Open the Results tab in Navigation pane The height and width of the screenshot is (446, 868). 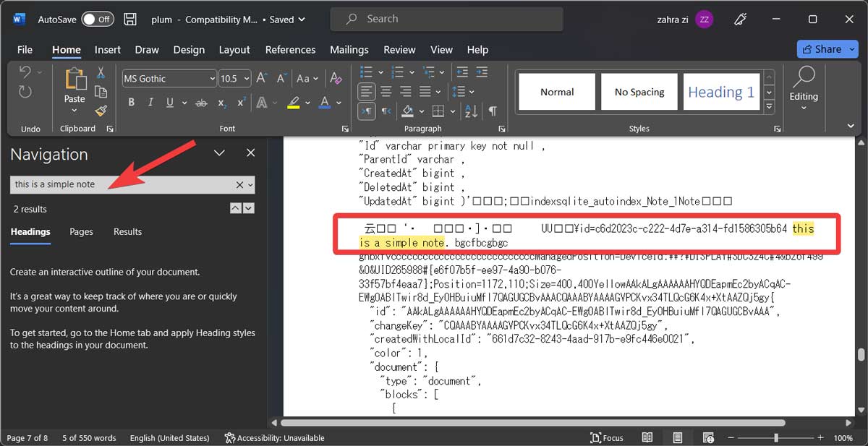[x=127, y=231]
